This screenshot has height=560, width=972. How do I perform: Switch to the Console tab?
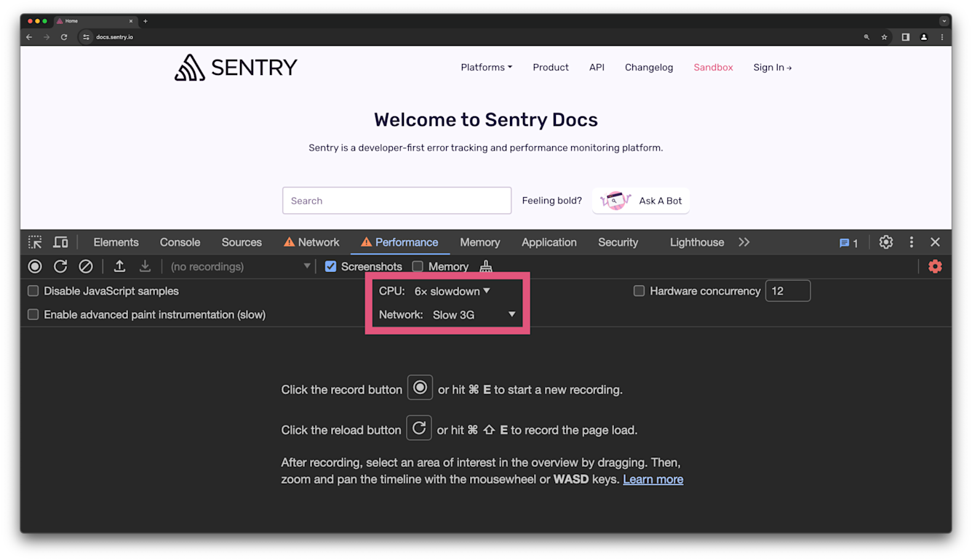180,242
